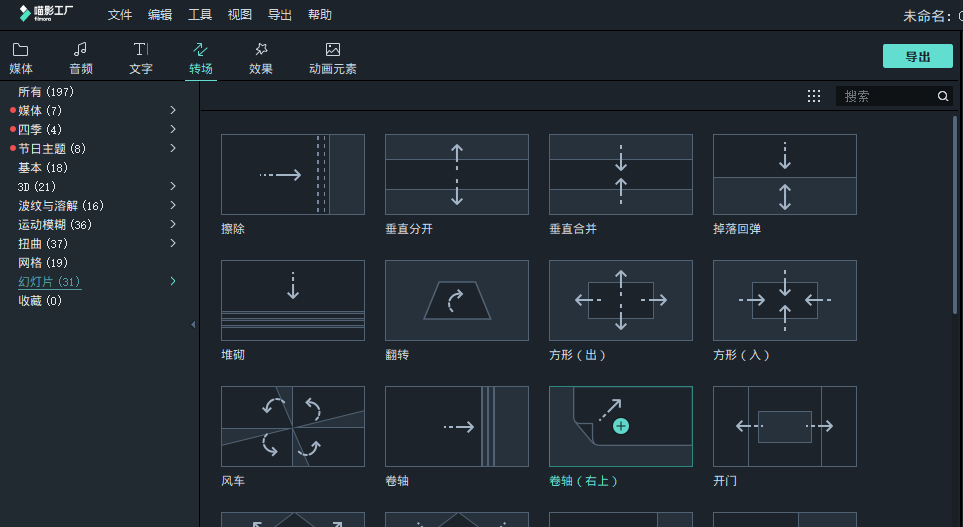Select the 掉落回弹 transition thumbnail

(x=785, y=174)
